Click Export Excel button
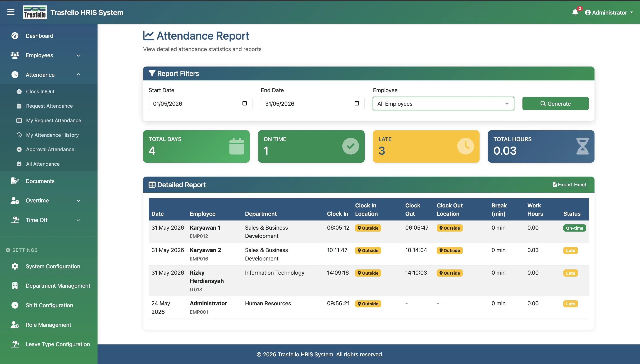The height and width of the screenshot is (364, 640). point(569,184)
